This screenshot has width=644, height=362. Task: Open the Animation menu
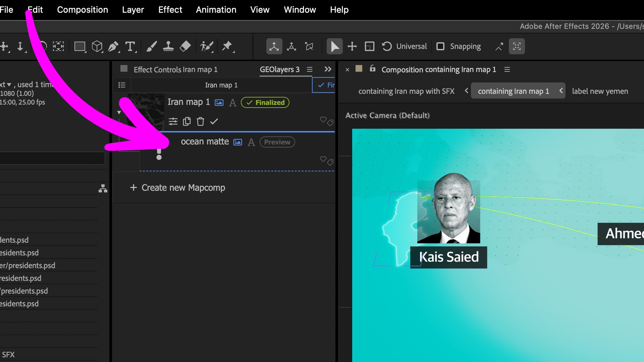tap(216, 10)
